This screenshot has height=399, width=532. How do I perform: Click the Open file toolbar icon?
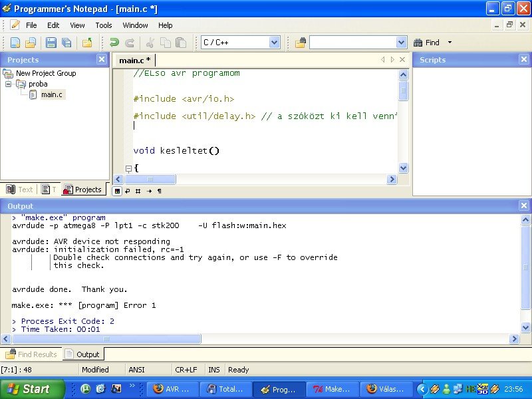(x=31, y=43)
